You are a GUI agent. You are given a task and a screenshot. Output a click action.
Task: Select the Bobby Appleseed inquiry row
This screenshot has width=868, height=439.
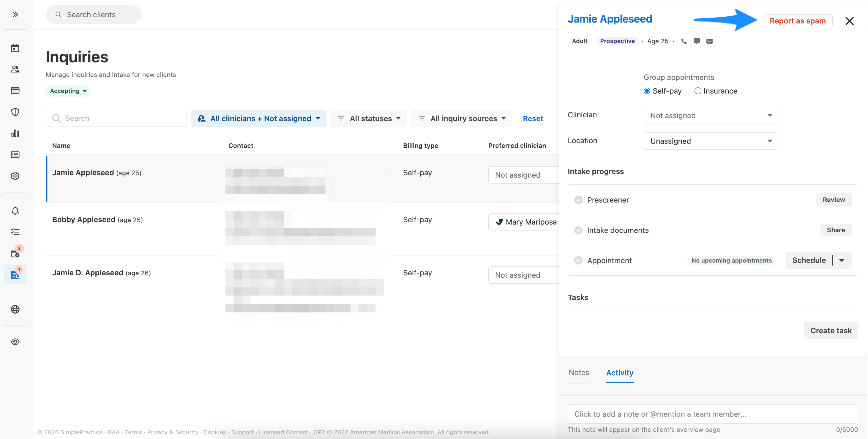[x=302, y=229]
